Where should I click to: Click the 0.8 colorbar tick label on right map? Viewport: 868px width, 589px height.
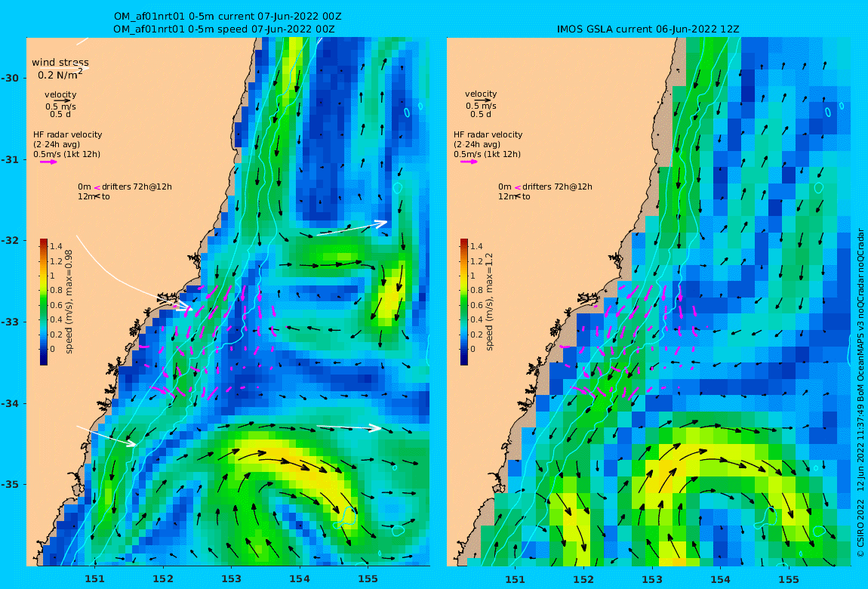476,290
